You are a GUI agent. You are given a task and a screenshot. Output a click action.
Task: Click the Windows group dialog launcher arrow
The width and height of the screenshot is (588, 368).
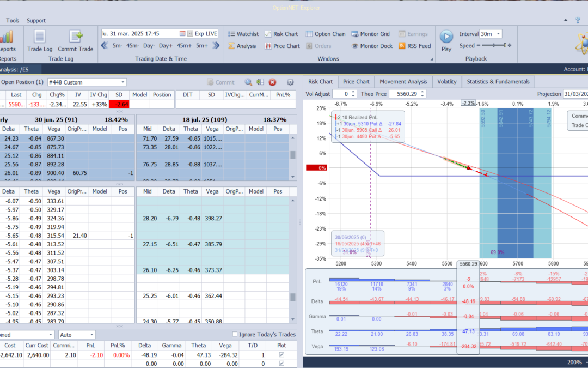(x=432, y=59)
